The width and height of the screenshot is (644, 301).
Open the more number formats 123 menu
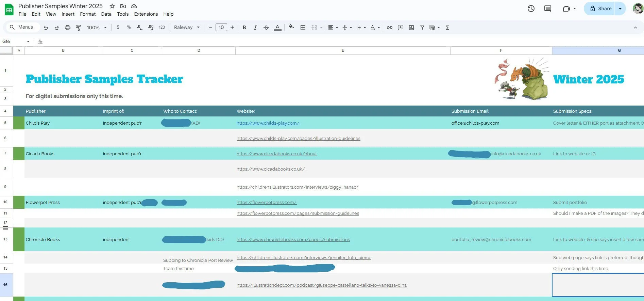pos(162,27)
